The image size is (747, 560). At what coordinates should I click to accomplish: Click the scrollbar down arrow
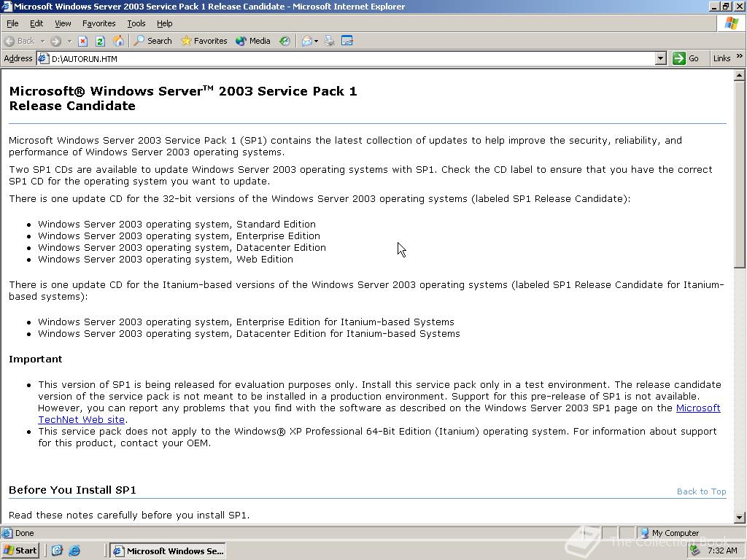740,518
